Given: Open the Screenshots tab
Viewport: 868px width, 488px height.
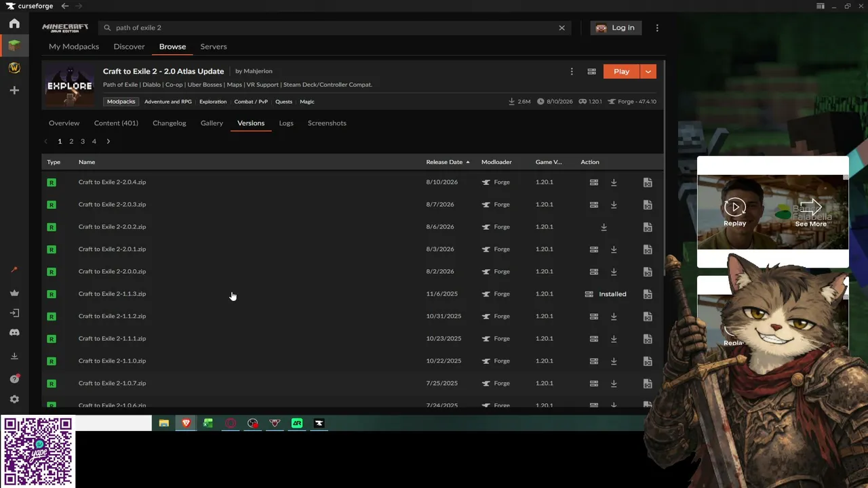Looking at the screenshot, I should pos(327,123).
